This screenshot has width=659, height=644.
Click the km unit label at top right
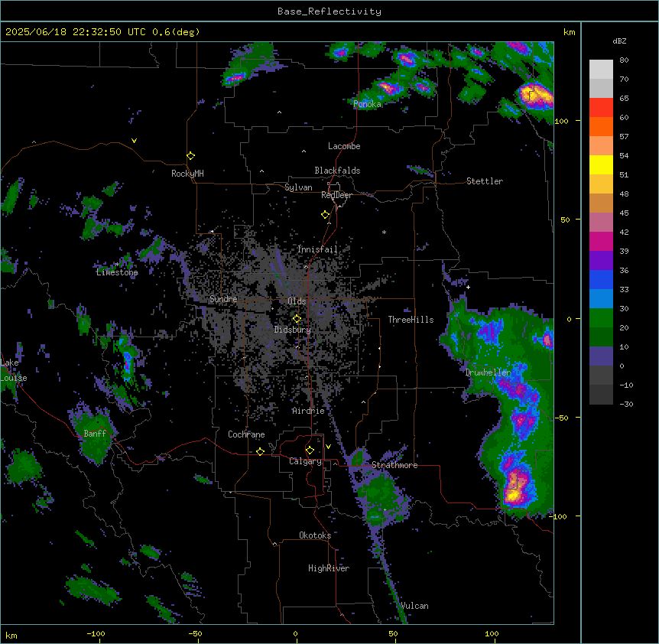coord(569,32)
